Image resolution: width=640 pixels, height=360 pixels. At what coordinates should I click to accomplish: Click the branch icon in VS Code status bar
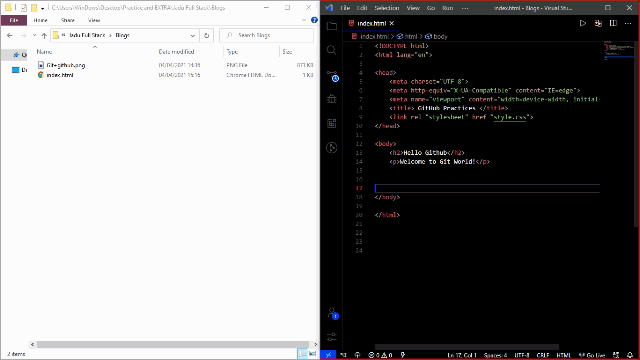pos(343,355)
